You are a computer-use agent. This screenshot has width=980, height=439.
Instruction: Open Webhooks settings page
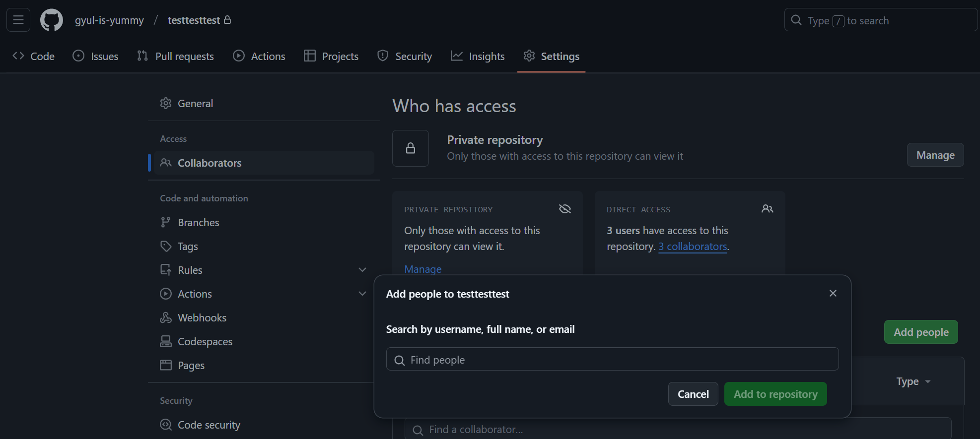coord(264,317)
